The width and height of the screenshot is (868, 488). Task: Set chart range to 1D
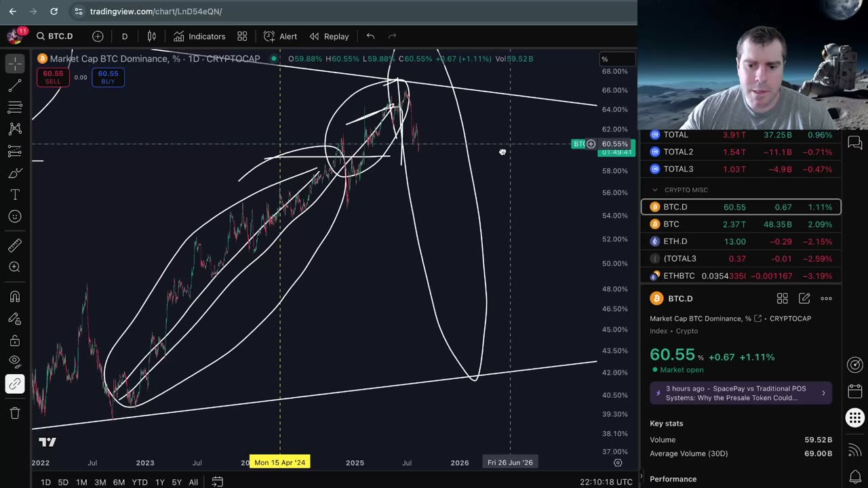(x=45, y=482)
